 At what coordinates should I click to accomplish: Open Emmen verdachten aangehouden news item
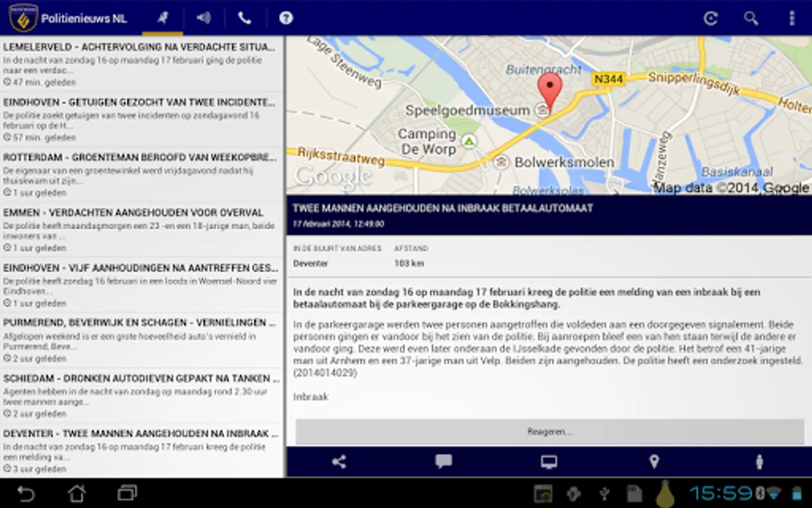(x=141, y=230)
